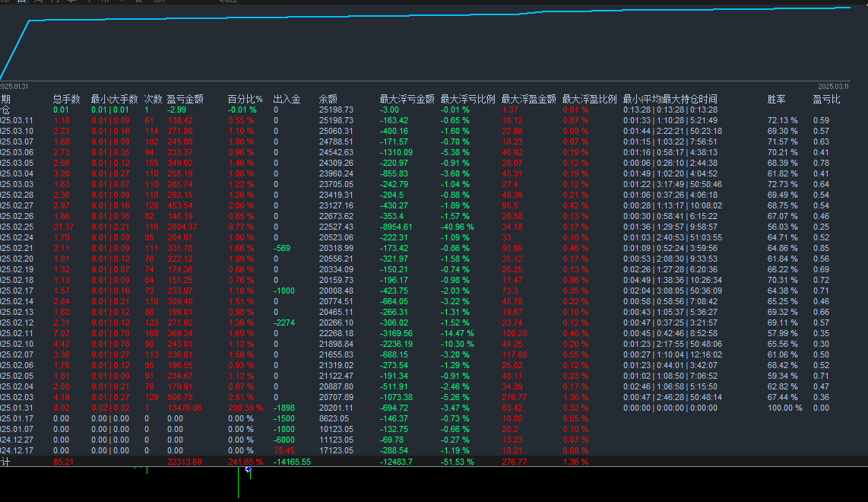Click holding time 0:01:44 | 2:22:21 | 50:23:18
This screenshot has height=502, width=868.
pos(673,132)
